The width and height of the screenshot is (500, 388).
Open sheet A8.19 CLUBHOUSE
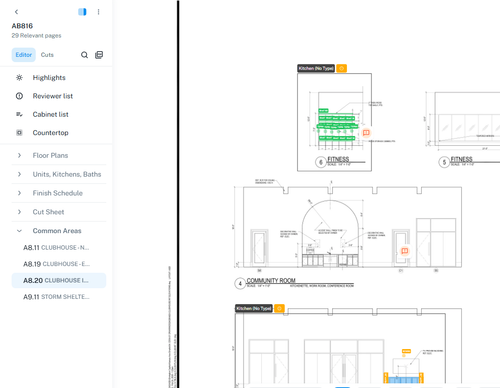point(59,264)
